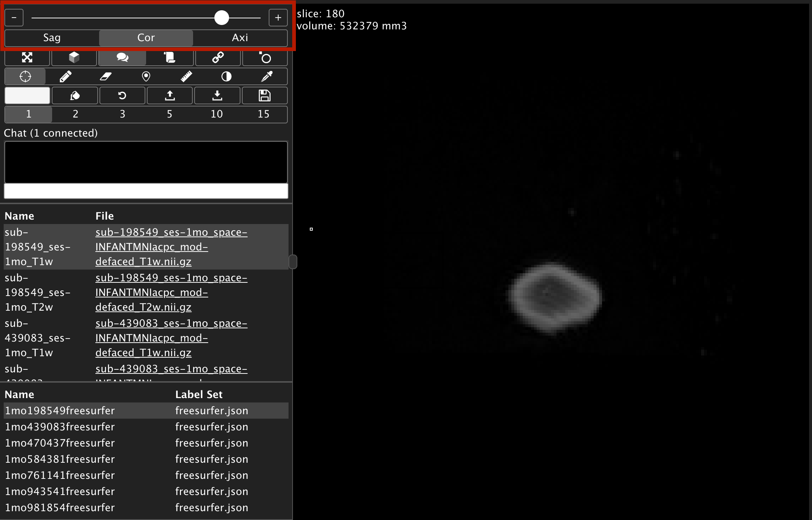Click the white color swatch
Image resolution: width=812 pixels, height=520 pixels.
(x=27, y=95)
